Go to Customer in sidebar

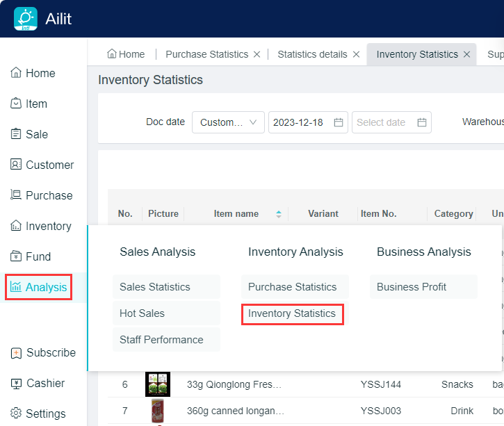point(42,165)
